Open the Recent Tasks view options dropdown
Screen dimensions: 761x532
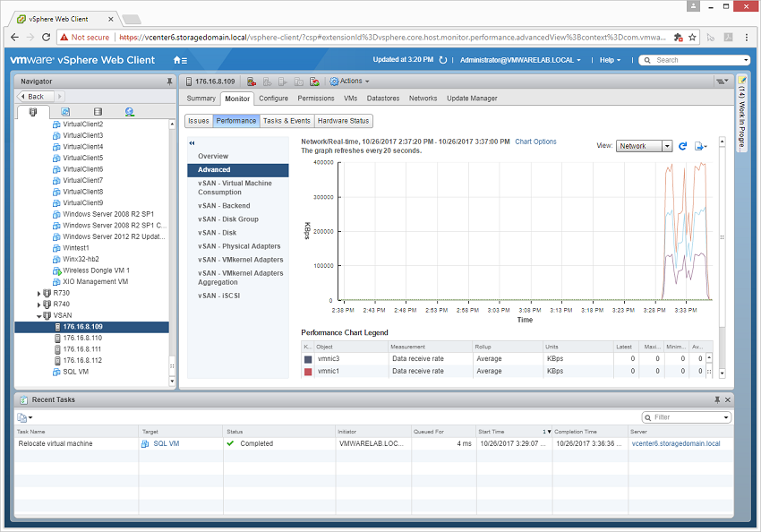(x=25, y=417)
